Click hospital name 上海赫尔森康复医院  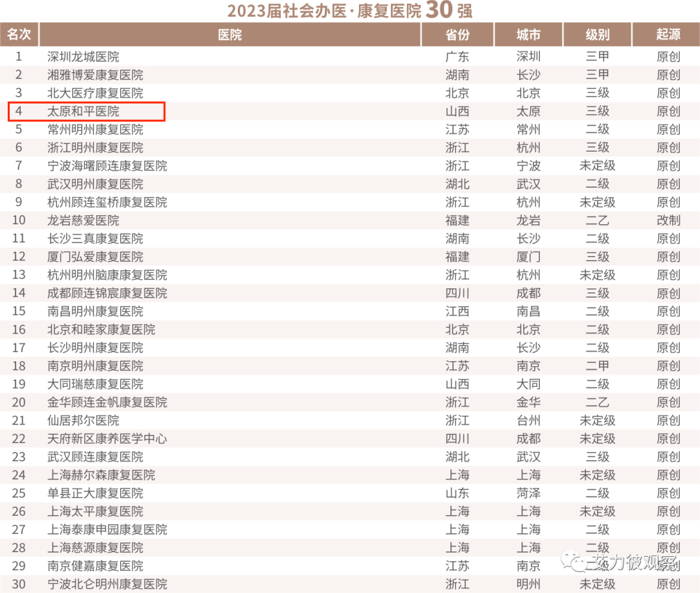pyautogui.click(x=101, y=475)
